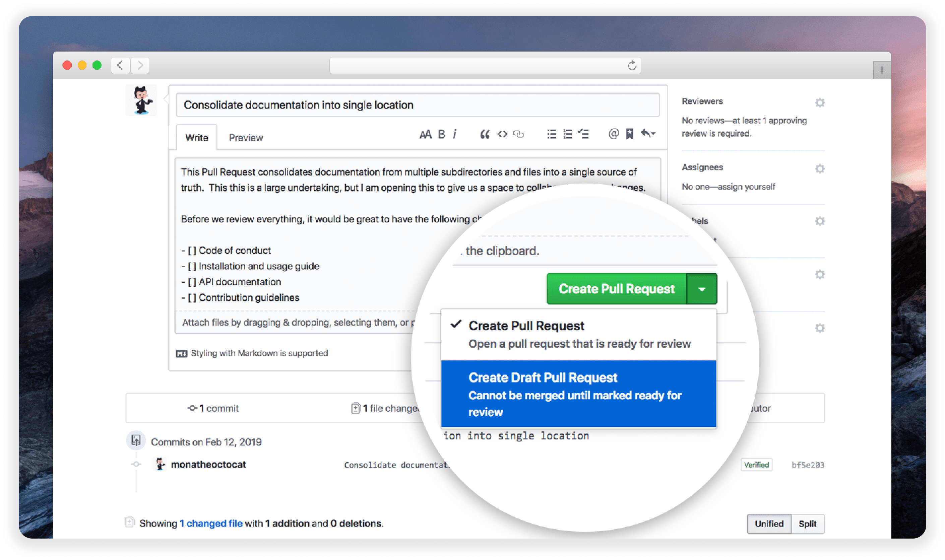The height and width of the screenshot is (560, 945).
Task: Switch to the Preview tab
Action: point(246,137)
